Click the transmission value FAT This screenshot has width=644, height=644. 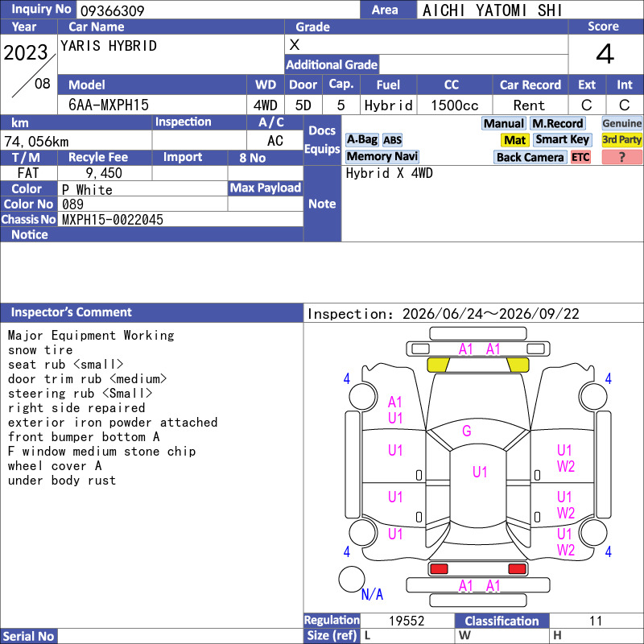point(28,173)
